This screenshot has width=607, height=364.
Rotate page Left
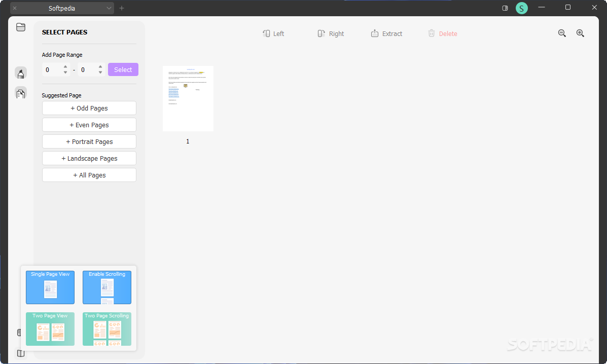(x=273, y=33)
